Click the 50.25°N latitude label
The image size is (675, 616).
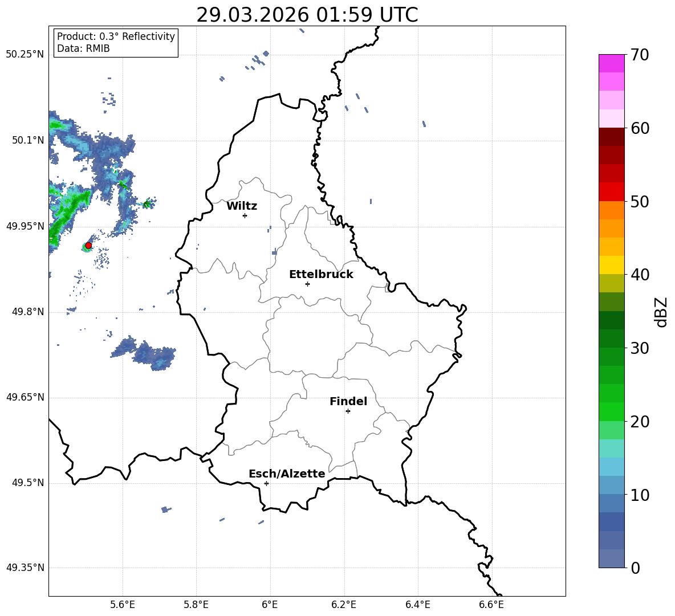[25, 55]
